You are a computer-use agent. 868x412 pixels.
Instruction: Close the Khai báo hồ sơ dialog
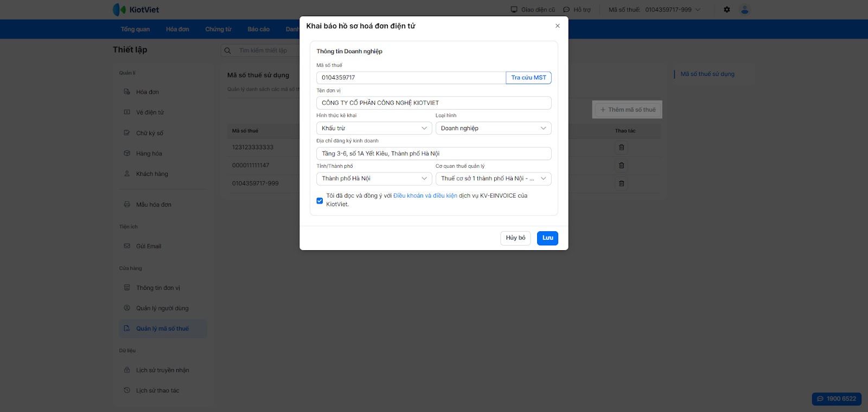point(557,26)
